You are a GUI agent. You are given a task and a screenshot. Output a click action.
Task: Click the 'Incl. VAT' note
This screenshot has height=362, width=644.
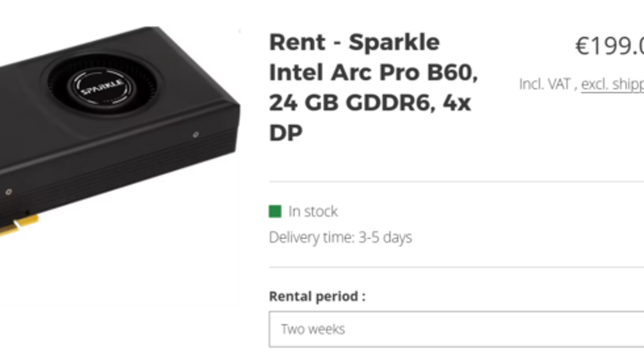tap(545, 84)
